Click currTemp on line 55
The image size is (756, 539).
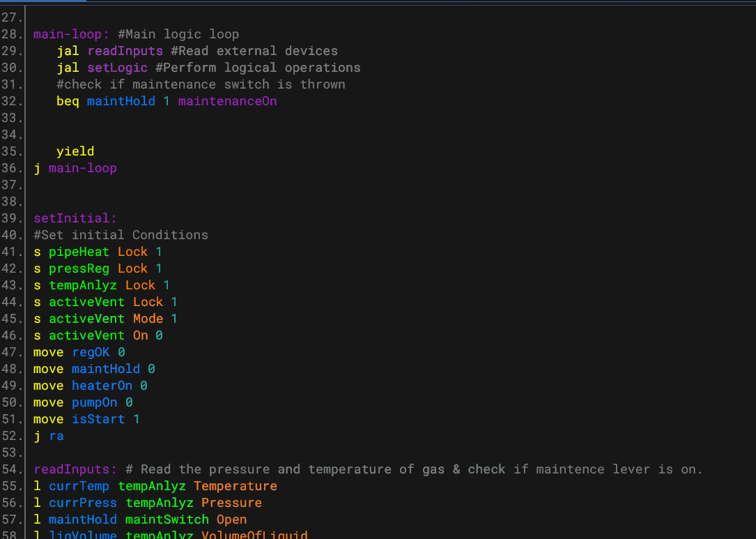79,486
